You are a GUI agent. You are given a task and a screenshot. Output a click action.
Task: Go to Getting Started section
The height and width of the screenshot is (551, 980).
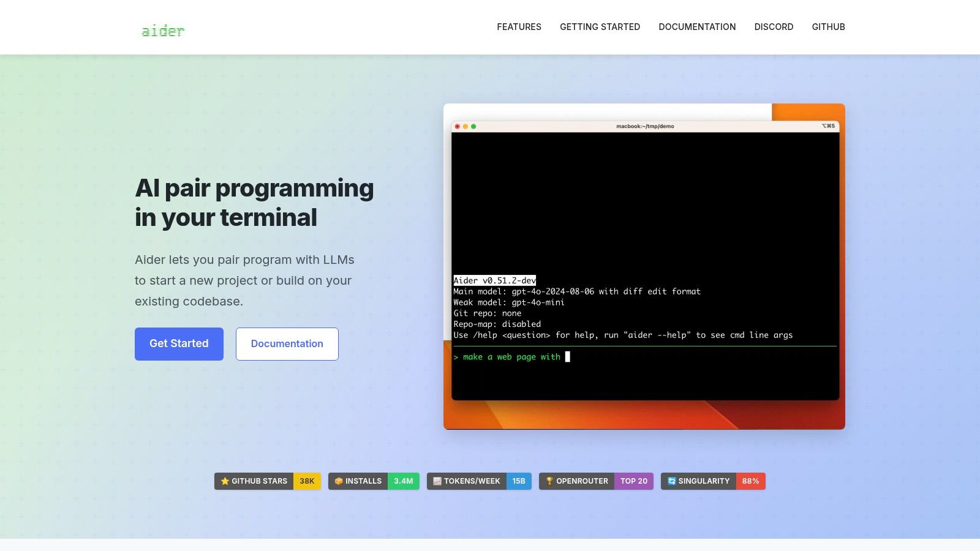click(x=600, y=27)
